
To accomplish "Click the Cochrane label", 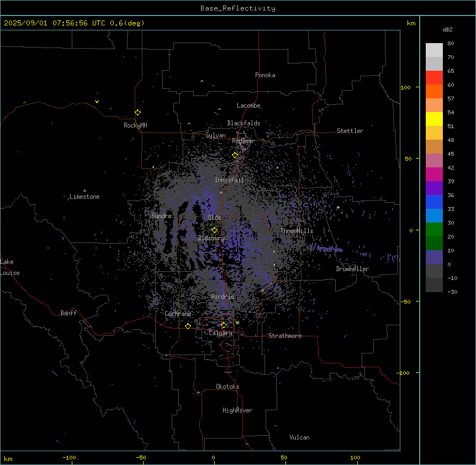I will (x=178, y=314).
